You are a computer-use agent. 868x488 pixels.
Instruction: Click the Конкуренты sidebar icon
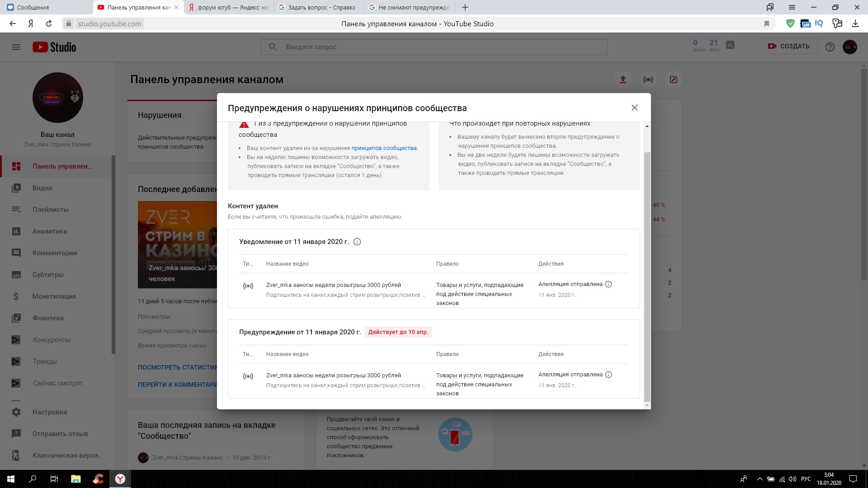[x=16, y=340]
